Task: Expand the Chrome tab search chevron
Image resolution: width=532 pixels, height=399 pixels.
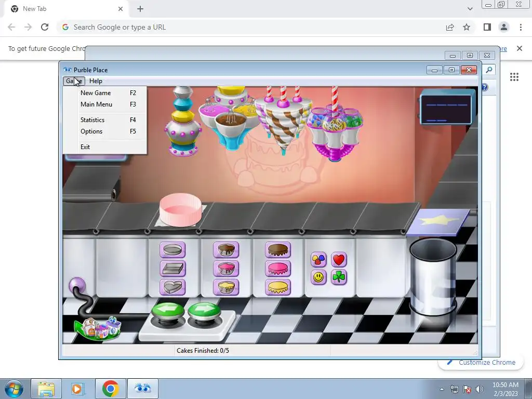Action: (470, 9)
